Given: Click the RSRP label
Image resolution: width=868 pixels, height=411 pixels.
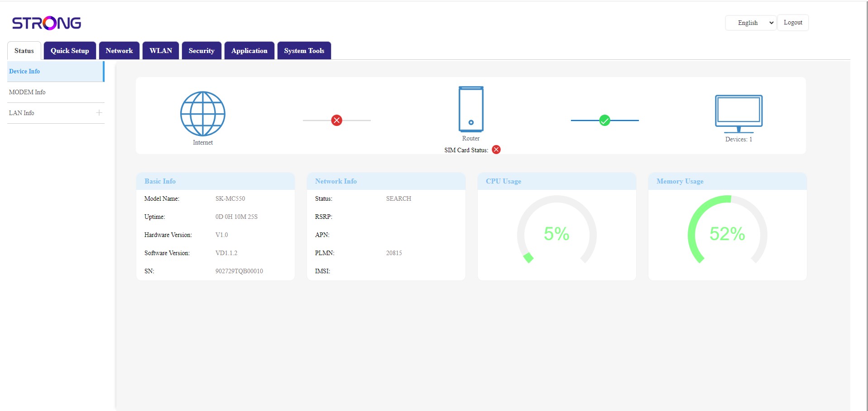Looking at the screenshot, I should click(324, 217).
